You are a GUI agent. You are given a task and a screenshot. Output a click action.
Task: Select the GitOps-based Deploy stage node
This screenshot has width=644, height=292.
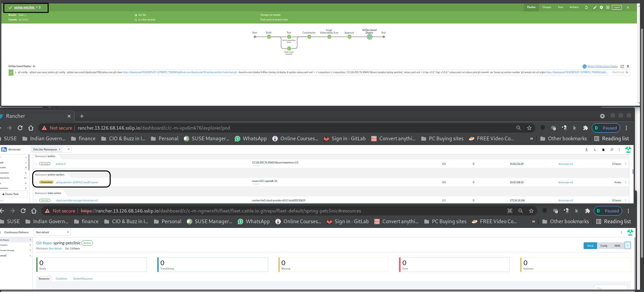370,37
